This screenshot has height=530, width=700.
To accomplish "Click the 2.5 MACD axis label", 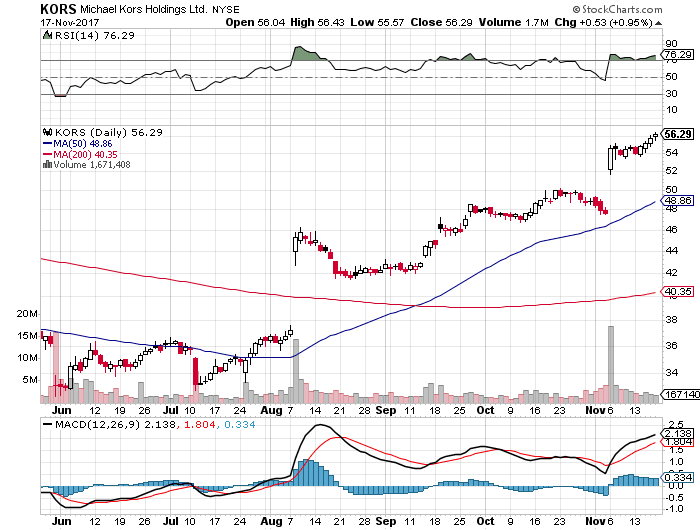I will pyautogui.click(x=674, y=424).
